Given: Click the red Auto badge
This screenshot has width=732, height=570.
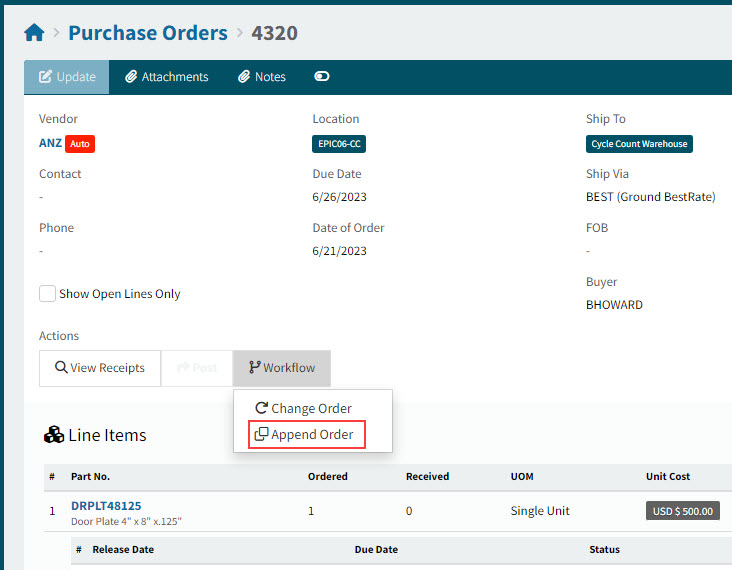Looking at the screenshot, I should click(80, 144).
